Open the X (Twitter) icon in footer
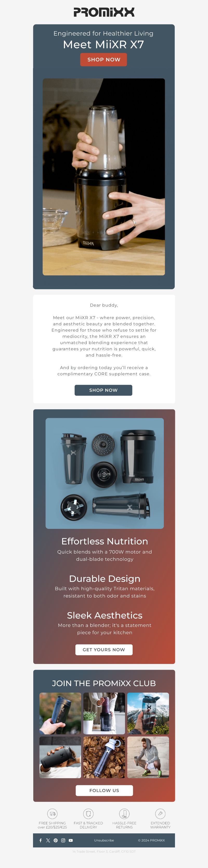Viewport: 208px width, 868px height. 48,840
